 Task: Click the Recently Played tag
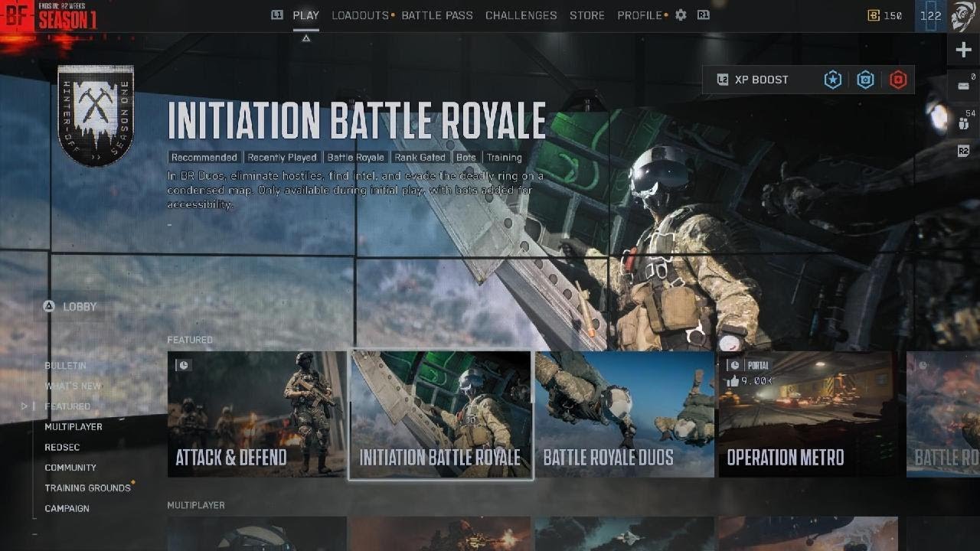pyautogui.click(x=282, y=158)
